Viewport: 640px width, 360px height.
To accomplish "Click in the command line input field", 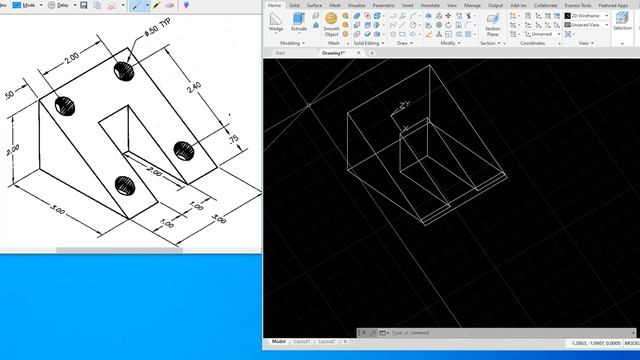I will click(x=510, y=333).
